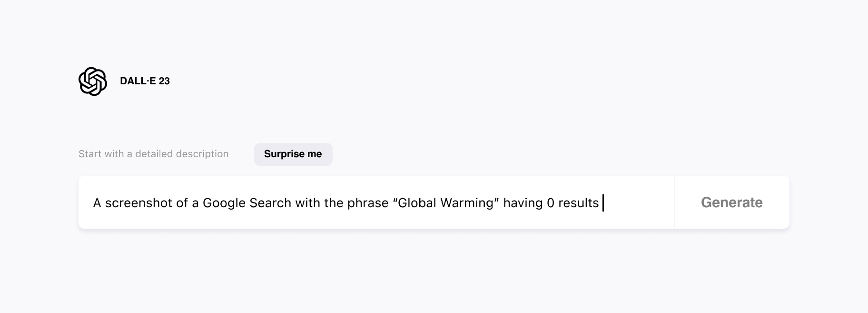Screen dimensions: 868x313
Task: Click the word "the" before "phrase" in prompt
Action: [334, 203]
